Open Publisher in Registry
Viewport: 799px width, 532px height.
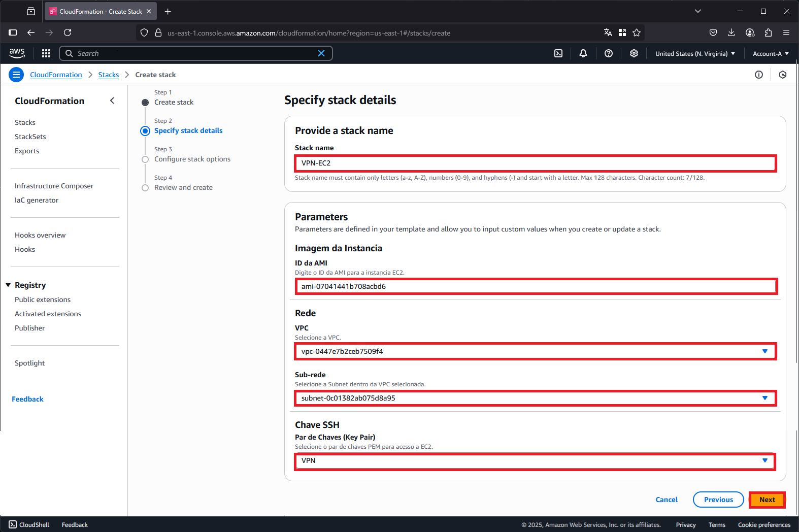tap(29, 328)
